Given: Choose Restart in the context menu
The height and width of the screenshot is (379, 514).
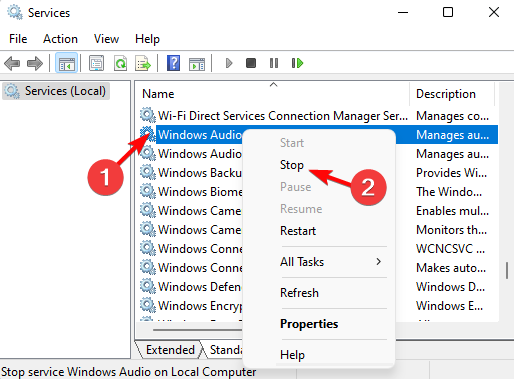Looking at the screenshot, I should [x=298, y=231].
